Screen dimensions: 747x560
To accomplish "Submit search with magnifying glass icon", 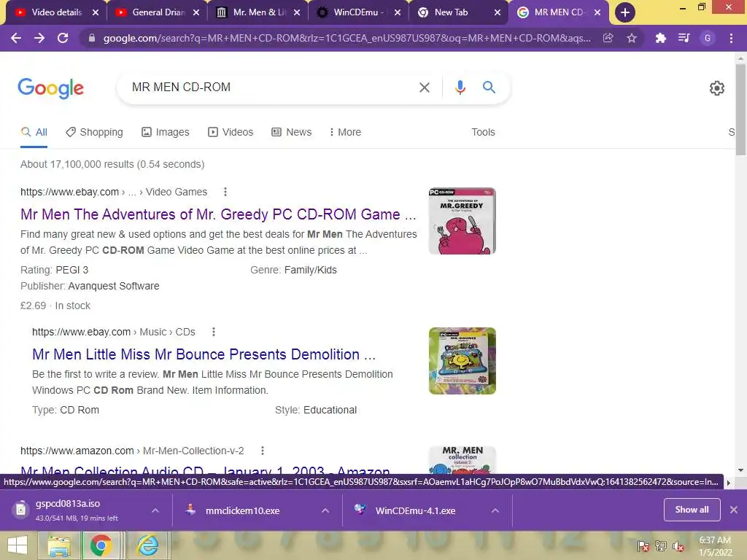I will [489, 87].
